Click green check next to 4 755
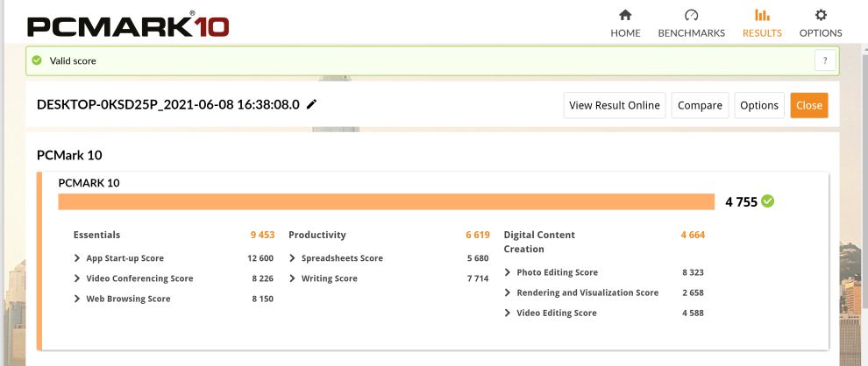868x366 pixels. (x=767, y=201)
